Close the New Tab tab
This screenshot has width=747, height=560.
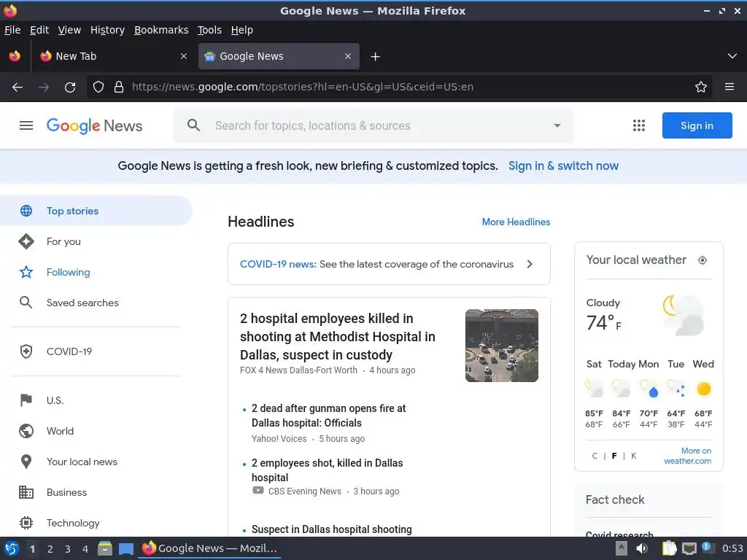click(x=183, y=56)
